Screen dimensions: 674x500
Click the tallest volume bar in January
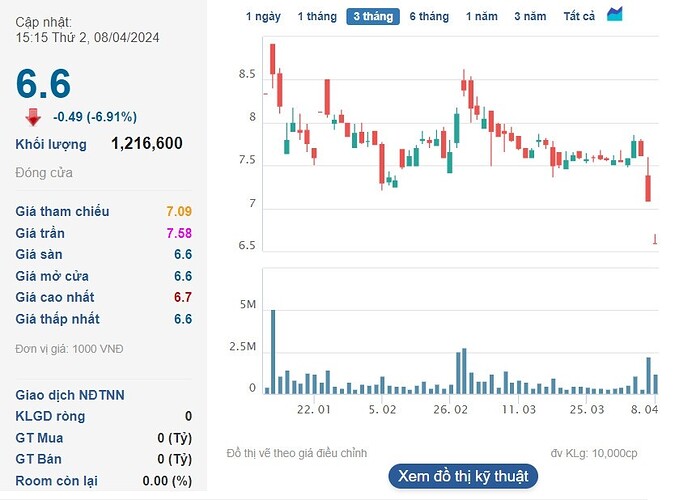[x=273, y=352]
